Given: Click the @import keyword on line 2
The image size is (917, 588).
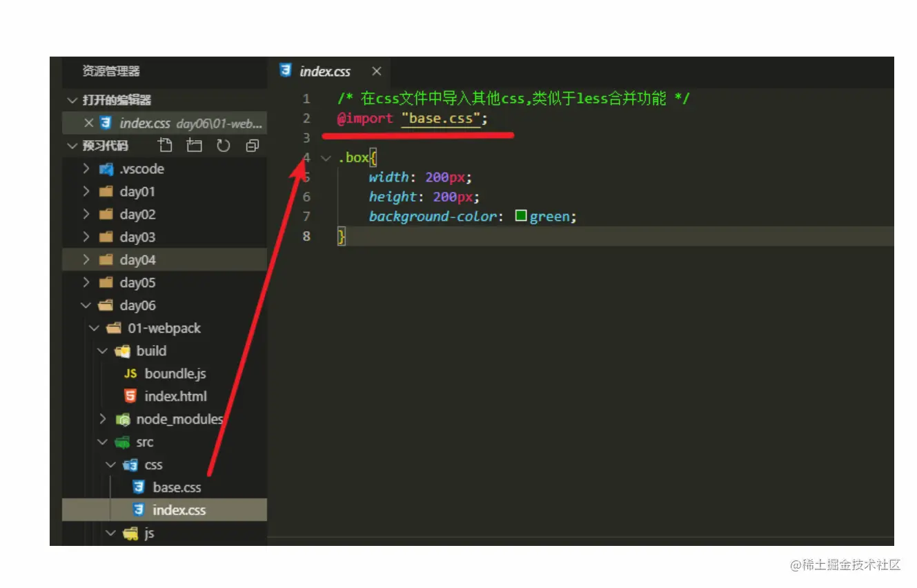Looking at the screenshot, I should point(365,119).
